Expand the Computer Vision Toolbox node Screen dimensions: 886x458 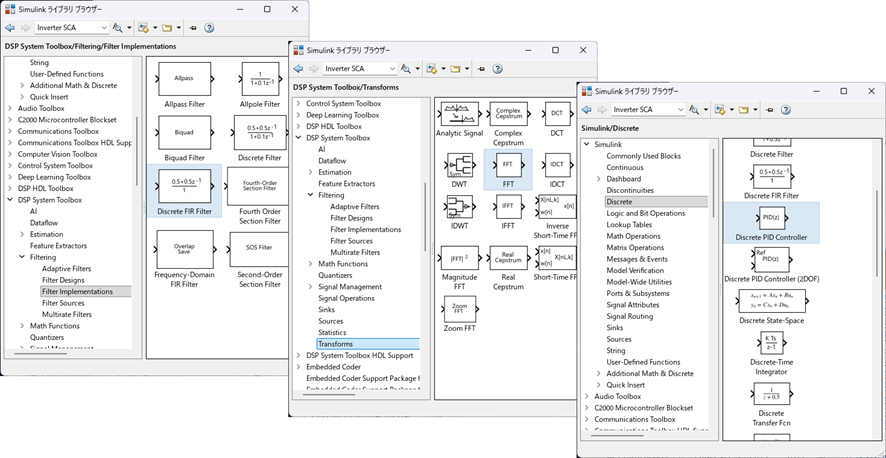[10, 153]
